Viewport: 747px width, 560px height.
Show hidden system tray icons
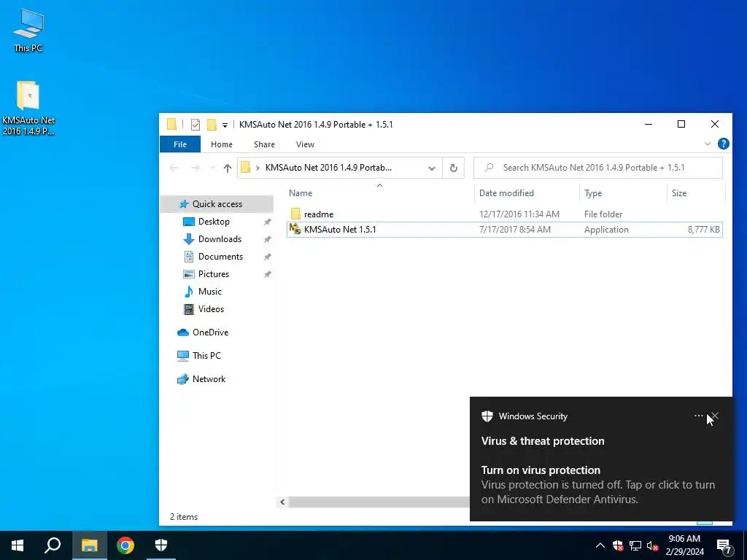point(600,545)
